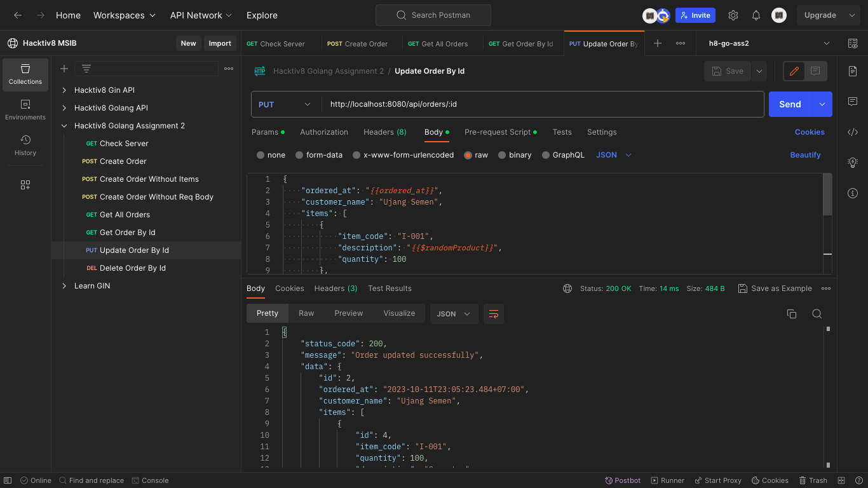Open the environment quick look icon

853,43
